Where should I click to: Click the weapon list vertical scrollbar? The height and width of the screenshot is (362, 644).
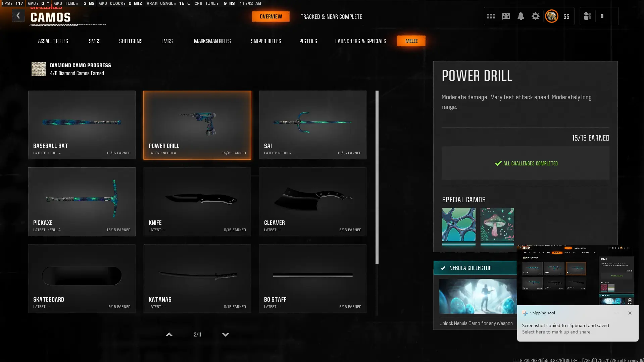point(377,177)
